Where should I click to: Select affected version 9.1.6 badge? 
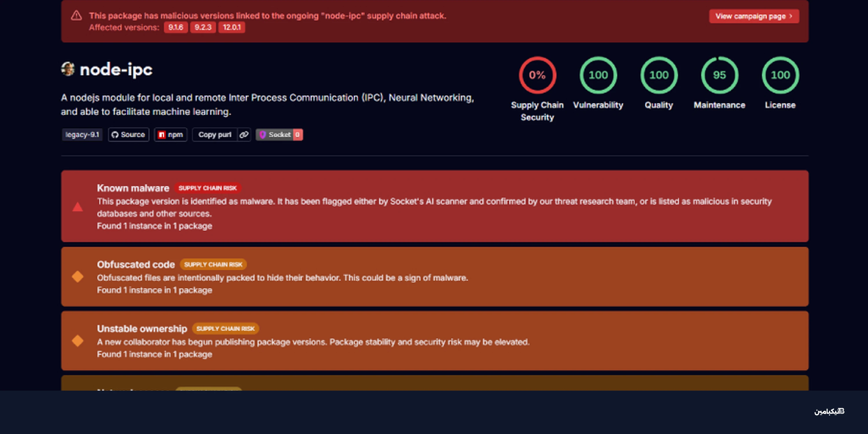pos(176,27)
